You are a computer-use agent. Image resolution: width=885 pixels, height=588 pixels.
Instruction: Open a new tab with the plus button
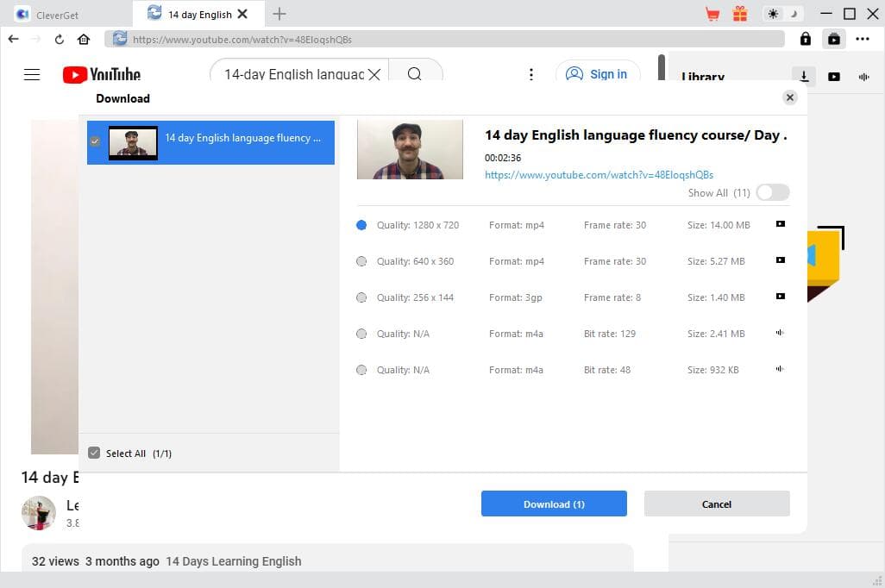pyautogui.click(x=278, y=14)
